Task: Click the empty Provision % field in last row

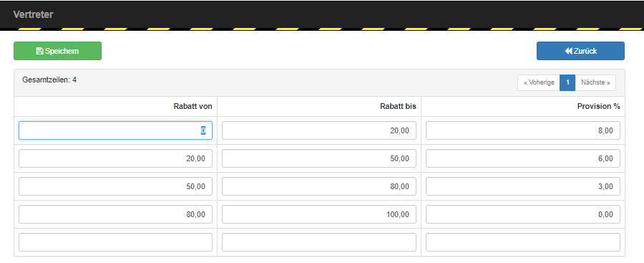Action: (x=523, y=242)
